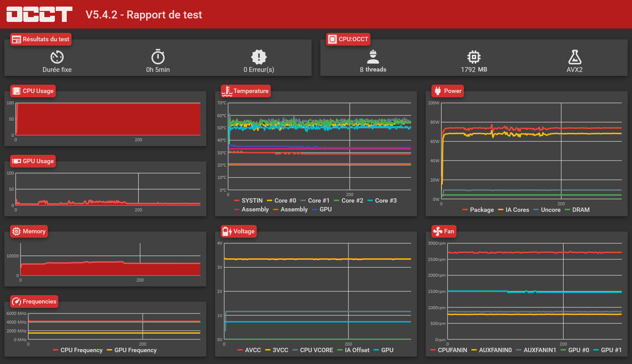Select the Résultats du test label
Viewport: 632px width, 364px height.
(40, 39)
